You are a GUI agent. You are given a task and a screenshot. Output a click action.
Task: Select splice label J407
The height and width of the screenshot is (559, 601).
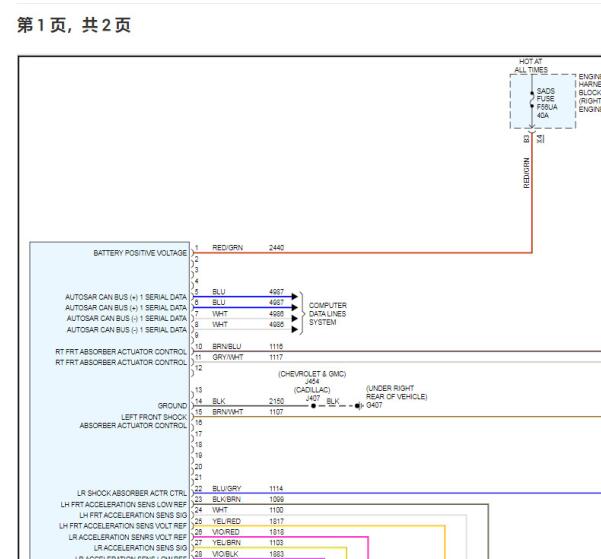click(x=313, y=398)
